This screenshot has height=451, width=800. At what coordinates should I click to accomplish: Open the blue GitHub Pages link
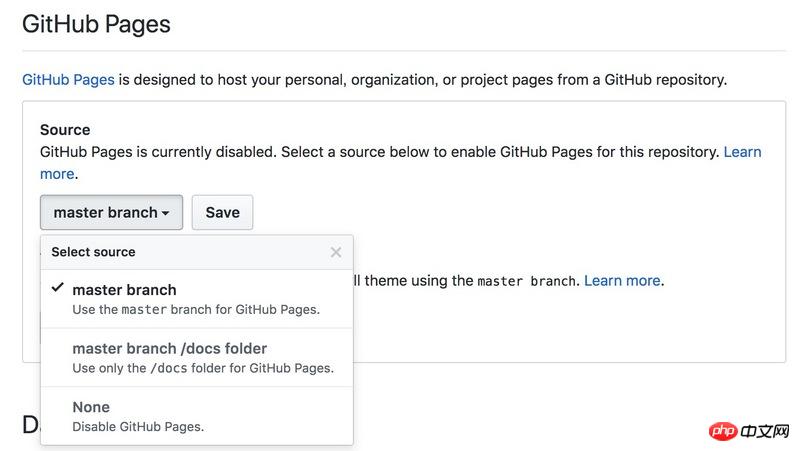point(68,79)
